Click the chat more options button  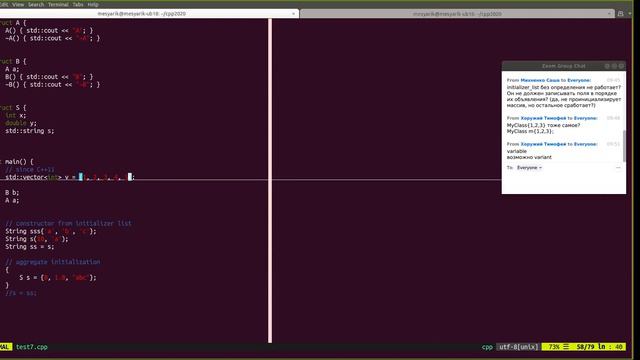[x=618, y=167]
